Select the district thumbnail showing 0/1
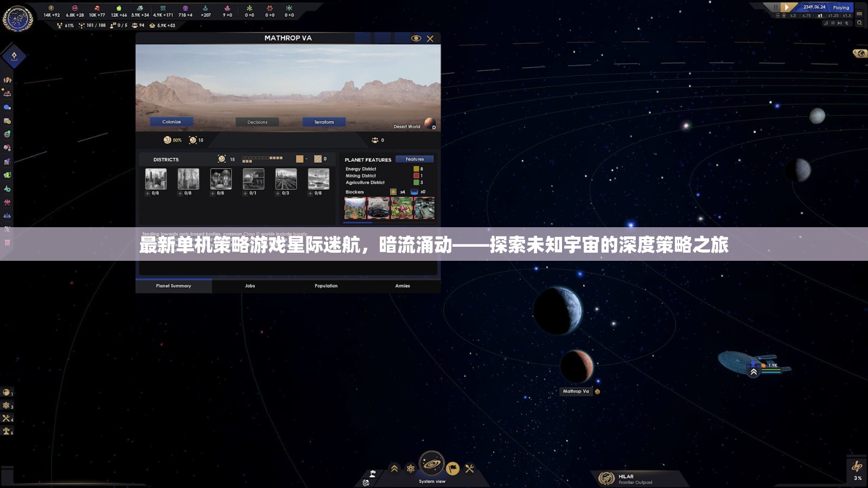The image size is (868, 488). click(253, 179)
